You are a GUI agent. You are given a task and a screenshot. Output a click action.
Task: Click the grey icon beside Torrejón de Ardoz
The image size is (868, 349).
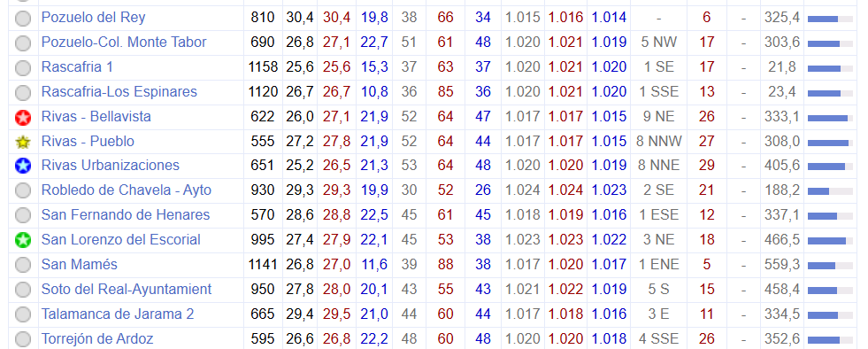pyautogui.click(x=23, y=339)
